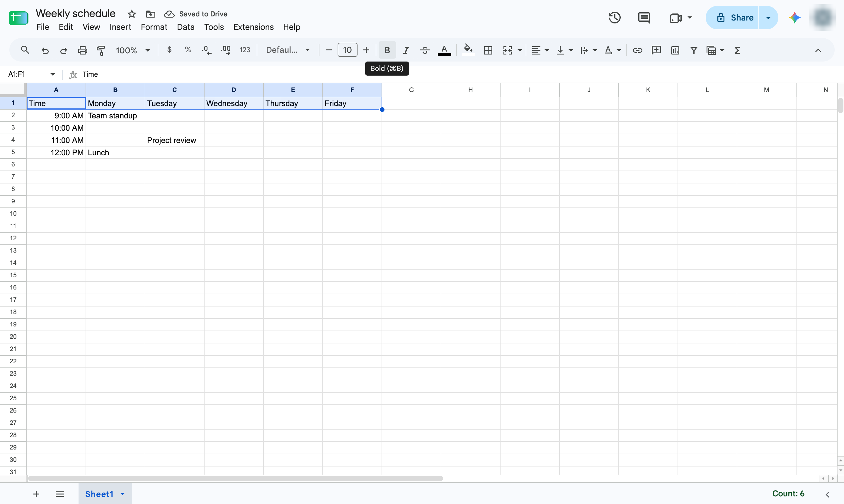Open the Insert menu
This screenshot has height=504, width=844.
click(x=120, y=27)
